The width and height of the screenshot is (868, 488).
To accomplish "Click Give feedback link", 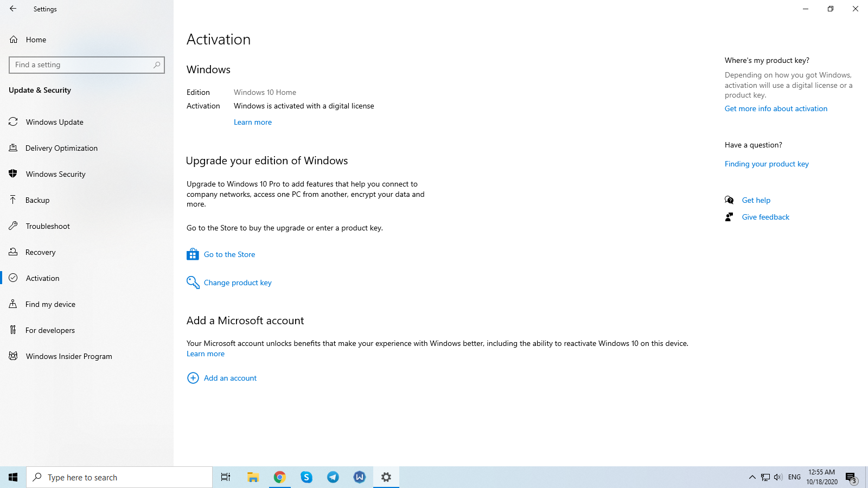I will pyautogui.click(x=765, y=217).
